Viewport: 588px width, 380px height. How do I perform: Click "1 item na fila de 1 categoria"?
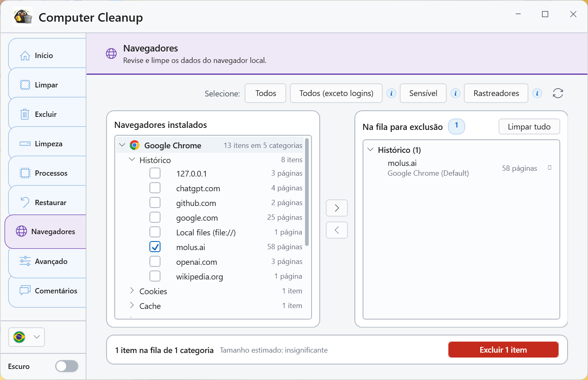tap(164, 350)
